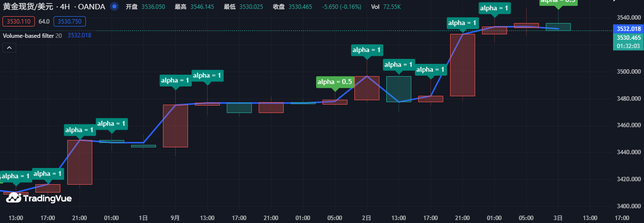The image size is (644, 223).
Task: Click the 3500.000 level on price axis
Action: [x=628, y=72]
